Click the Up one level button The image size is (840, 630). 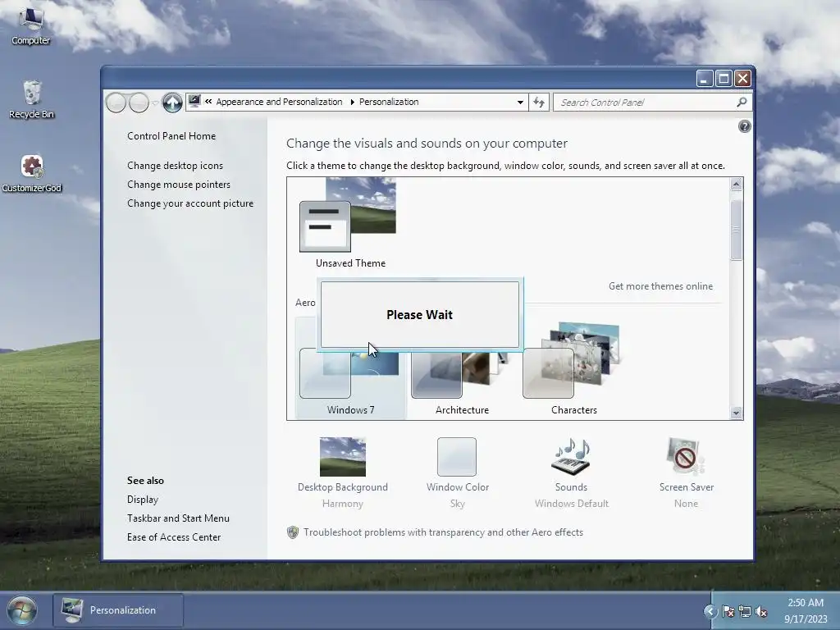click(x=172, y=103)
